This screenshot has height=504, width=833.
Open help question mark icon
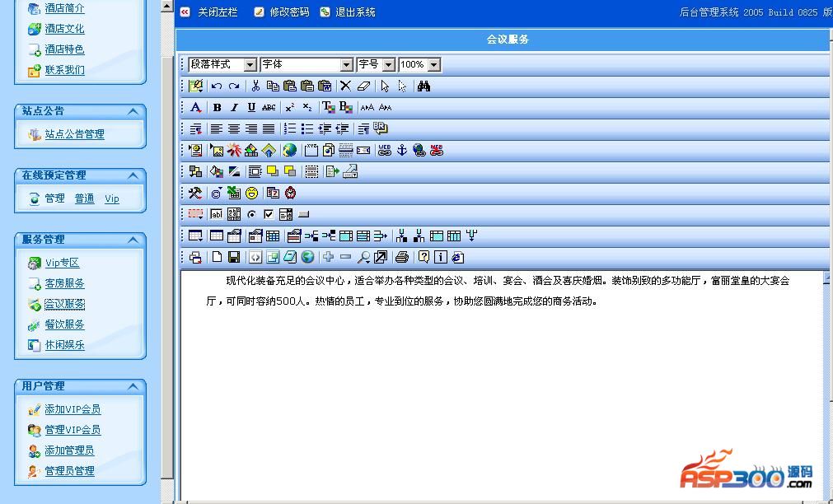coord(424,257)
